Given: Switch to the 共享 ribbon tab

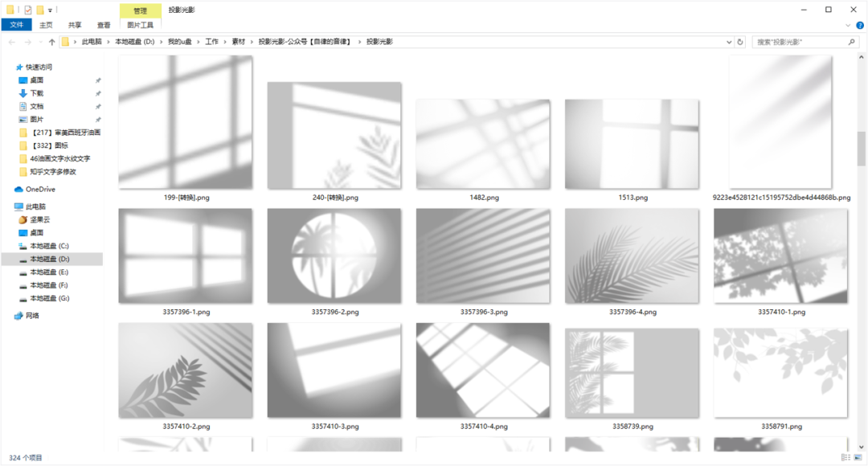Looking at the screenshot, I should tap(75, 25).
